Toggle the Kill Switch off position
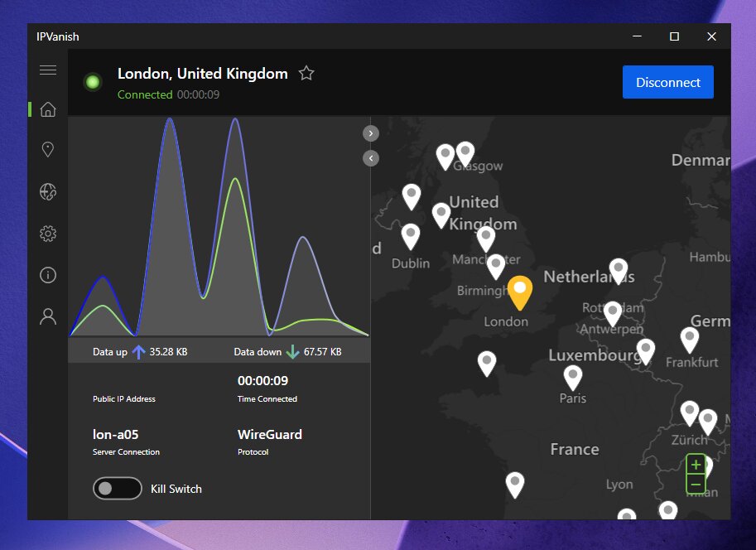756x550 pixels. click(117, 489)
